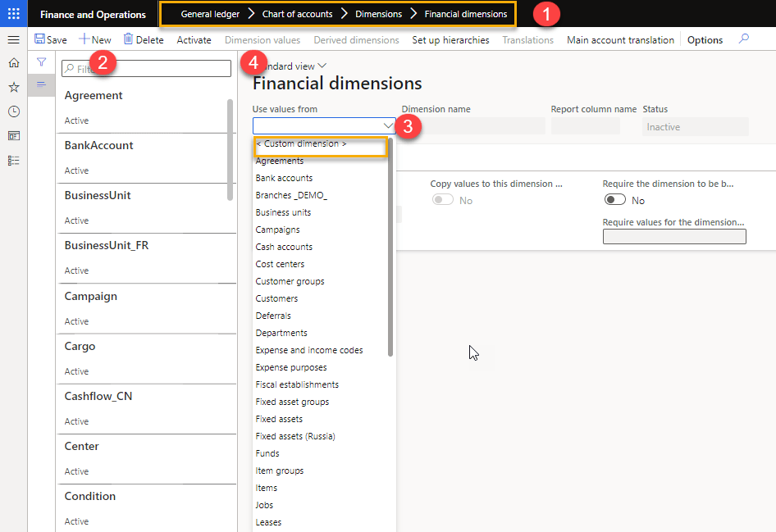Image resolution: width=776 pixels, height=532 pixels.
Task: Open the Use values from dropdown arrow
Action: tap(388, 125)
